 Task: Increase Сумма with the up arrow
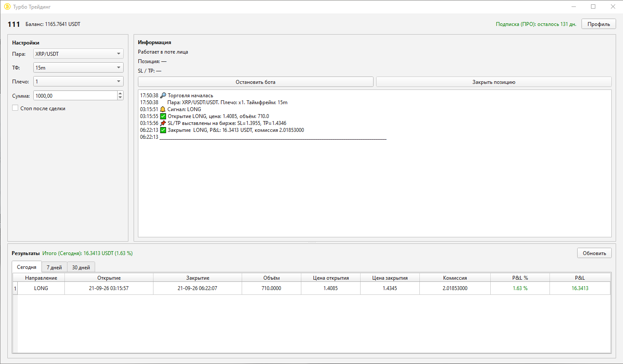[120, 93]
